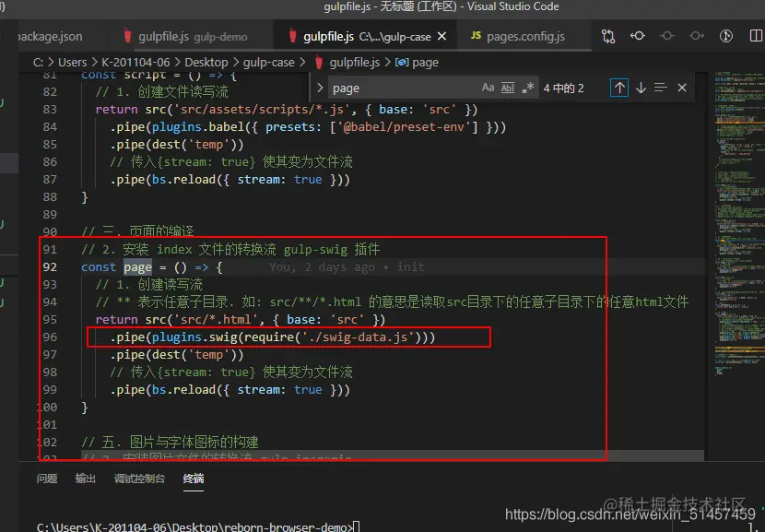Click the Split Editor icon
The height and width of the screenshot is (532, 765).
click(756, 36)
